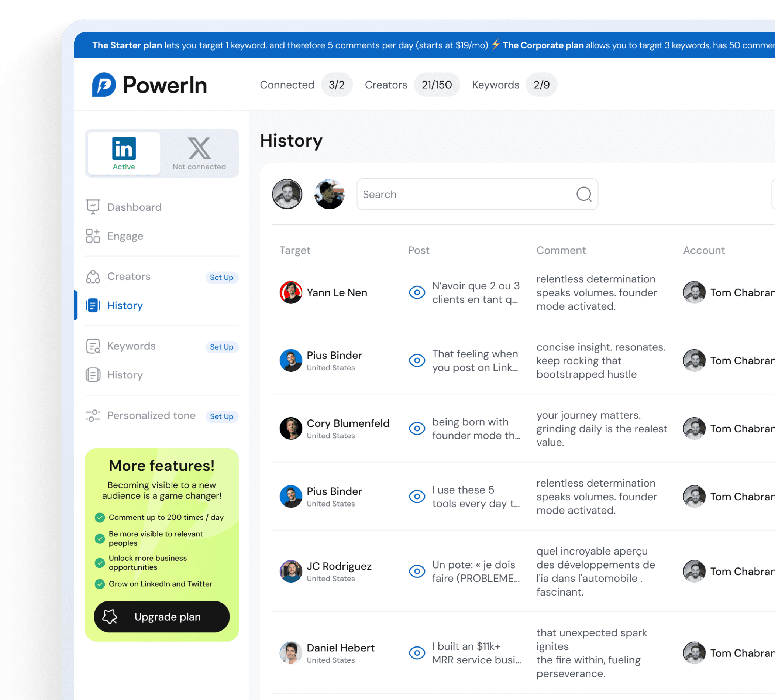Click the Dashboard presentation board icon

click(93, 207)
